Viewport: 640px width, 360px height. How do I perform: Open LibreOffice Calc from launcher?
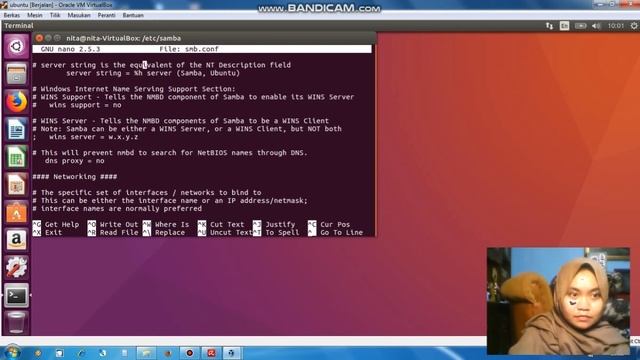tap(16, 157)
